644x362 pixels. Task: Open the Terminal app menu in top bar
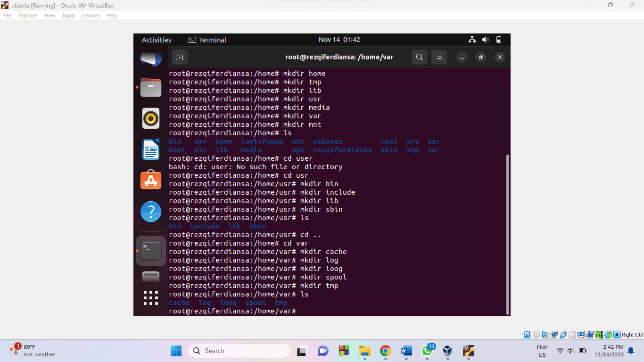207,40
